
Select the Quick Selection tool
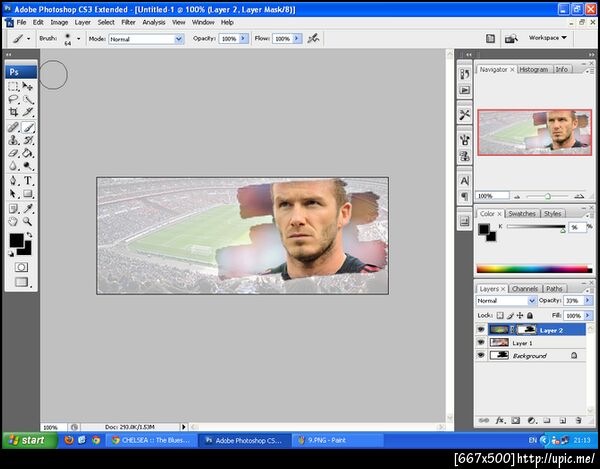click(x=28, y=99)
